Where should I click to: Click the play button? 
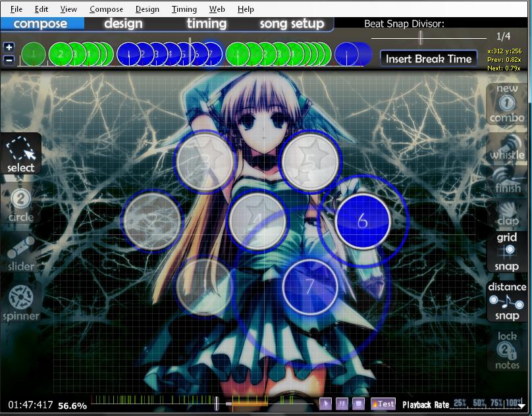325,403
